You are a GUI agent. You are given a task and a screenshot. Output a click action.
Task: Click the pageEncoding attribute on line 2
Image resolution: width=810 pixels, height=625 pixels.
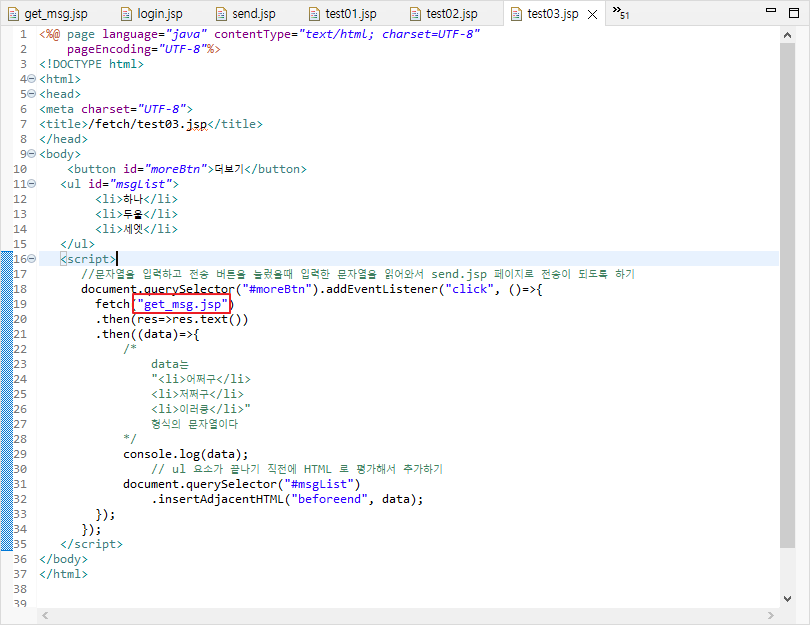point(136,49)
